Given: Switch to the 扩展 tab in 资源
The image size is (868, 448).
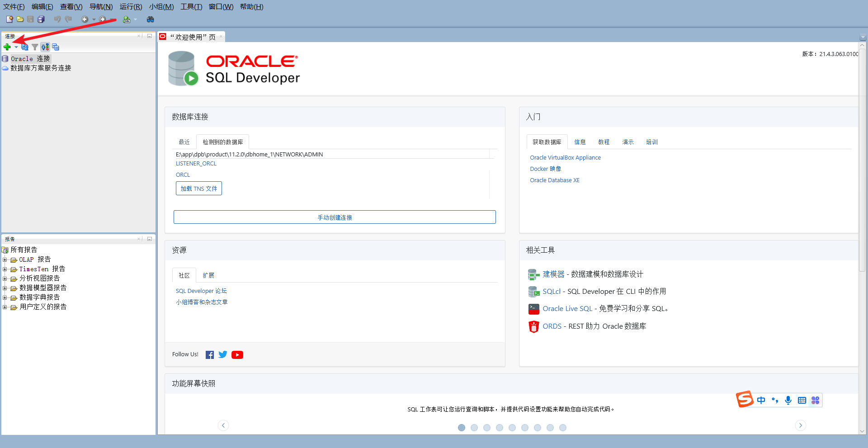Looking at the screenshot, I should (x=208, y=275).
